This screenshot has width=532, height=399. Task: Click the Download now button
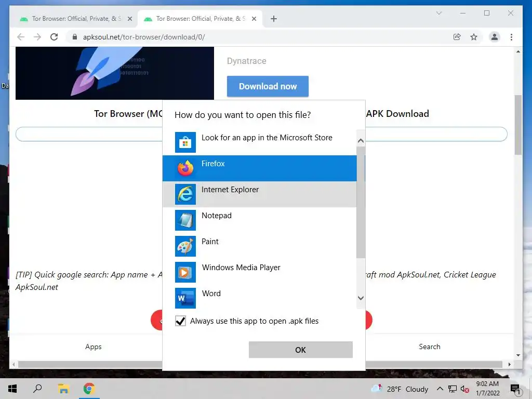(x=268, y=86)
